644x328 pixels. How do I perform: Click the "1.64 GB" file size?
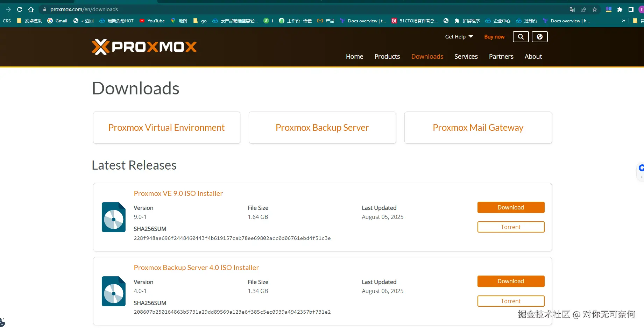point(258,217)
